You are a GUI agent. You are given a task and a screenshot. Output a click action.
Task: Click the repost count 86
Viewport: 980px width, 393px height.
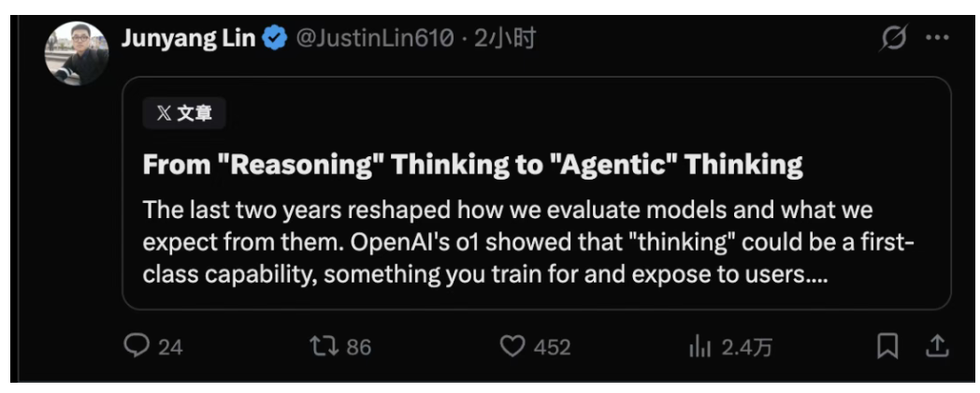(x=358, y=347)
